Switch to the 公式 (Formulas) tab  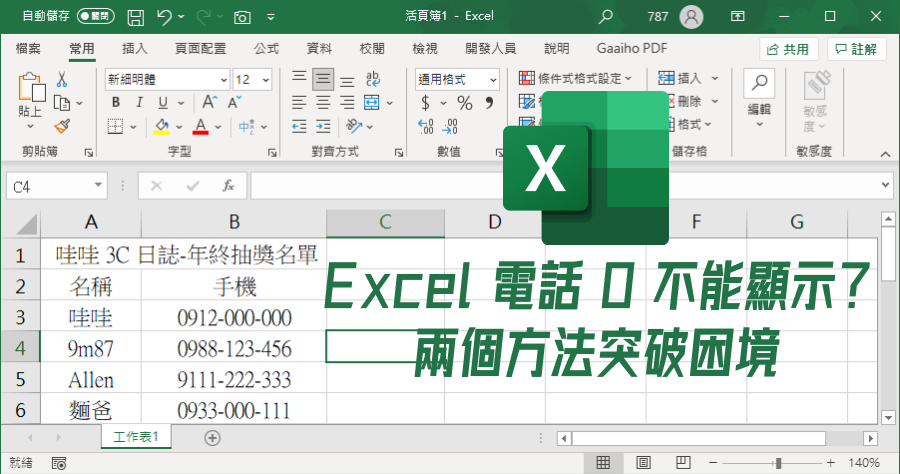pyautogui.click(x=266, y=49)
